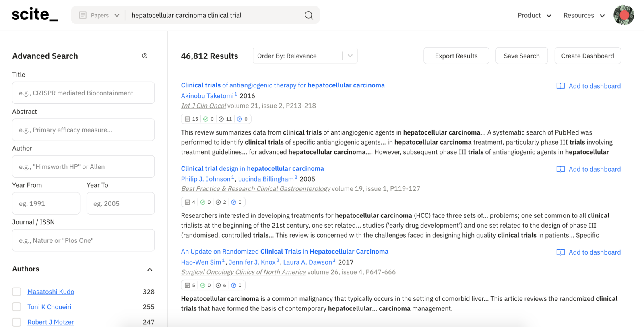Click the Papers document icon in search bar

click(83, 15)
